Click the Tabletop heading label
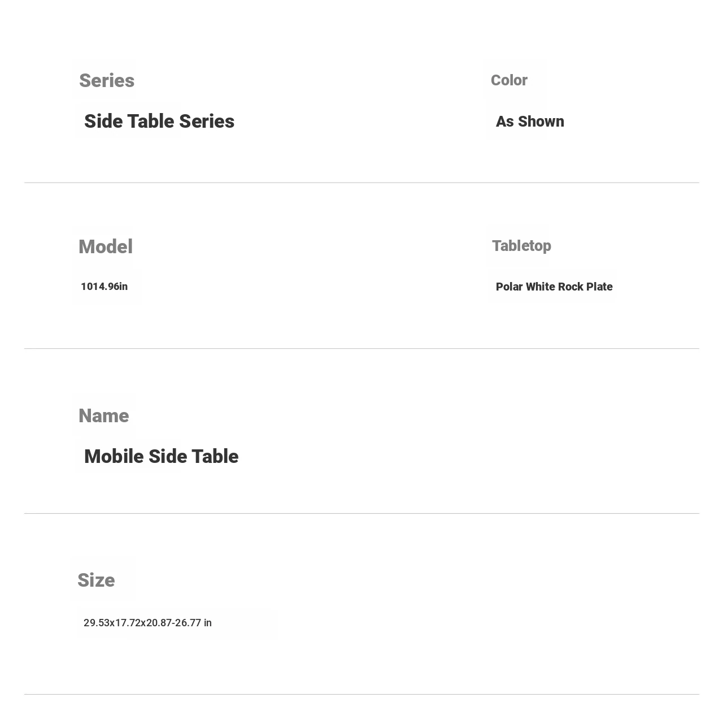Image resolution: width=723 pixels, height=728 pixels. click(x=521, y=246)
